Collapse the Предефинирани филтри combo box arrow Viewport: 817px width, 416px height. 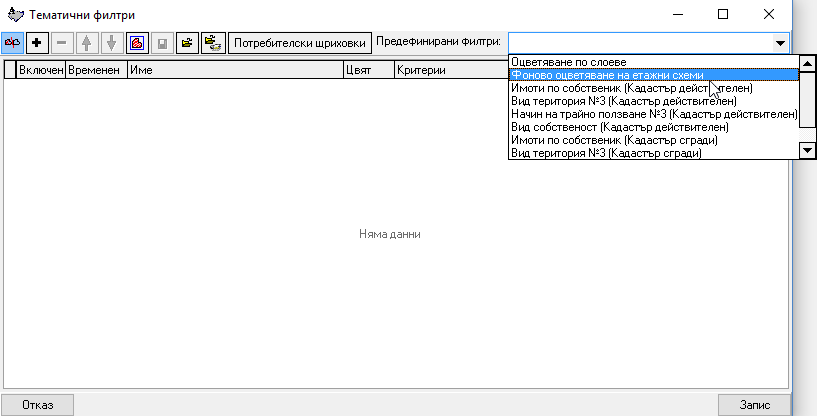point(779,43)
